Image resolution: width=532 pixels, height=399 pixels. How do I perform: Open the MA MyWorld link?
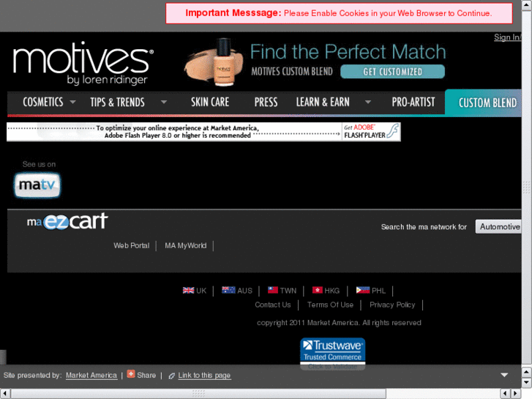[x=186, y=245]
